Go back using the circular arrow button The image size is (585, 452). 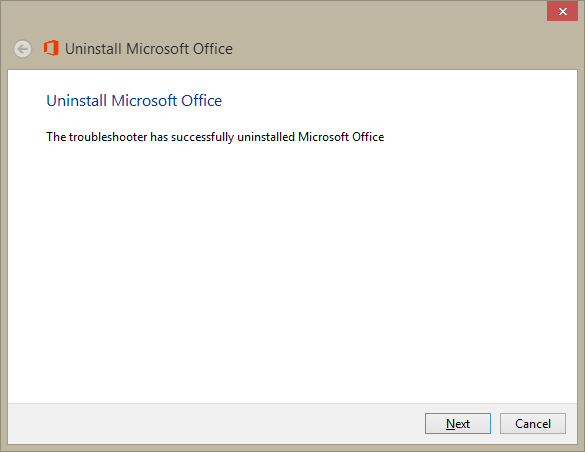(23, 49)
